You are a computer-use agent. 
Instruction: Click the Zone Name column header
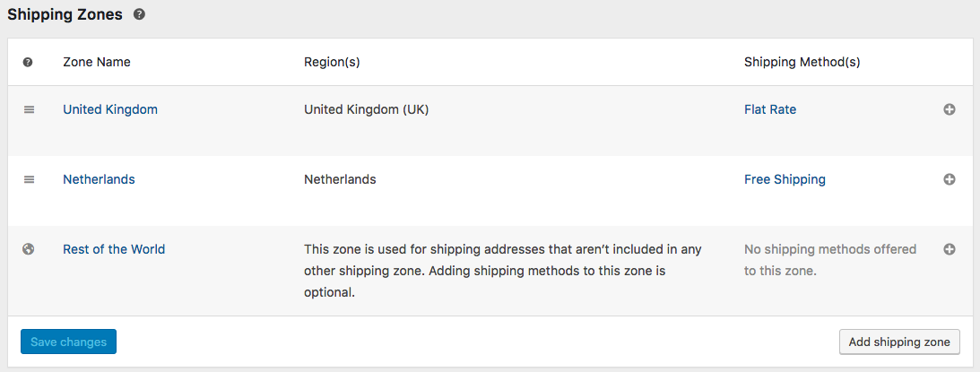[97, 63]
